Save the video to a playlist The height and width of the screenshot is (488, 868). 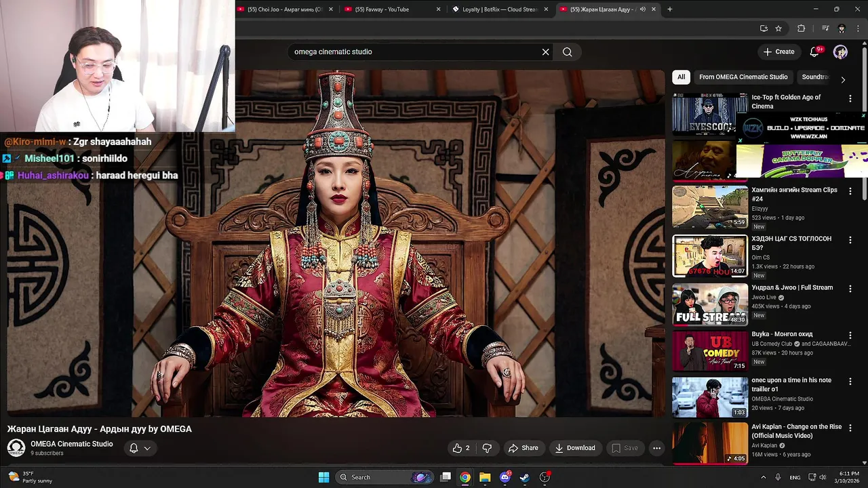(625, 448)
